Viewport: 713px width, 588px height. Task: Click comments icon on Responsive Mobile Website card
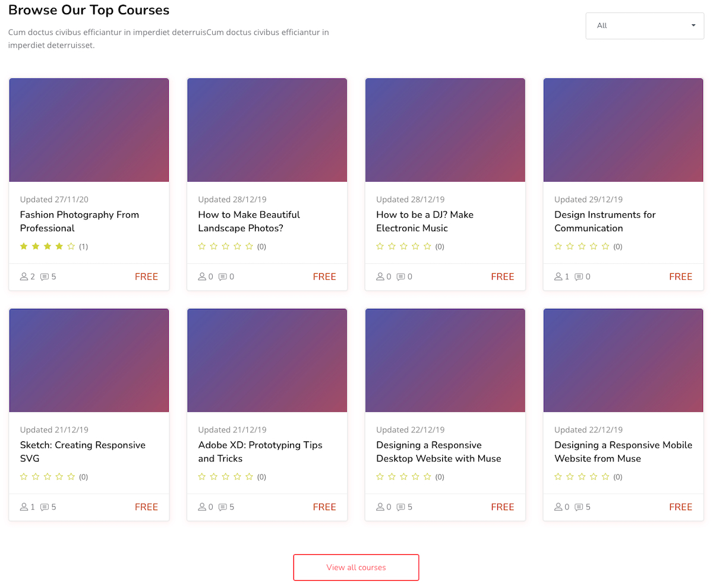[579, 507]
